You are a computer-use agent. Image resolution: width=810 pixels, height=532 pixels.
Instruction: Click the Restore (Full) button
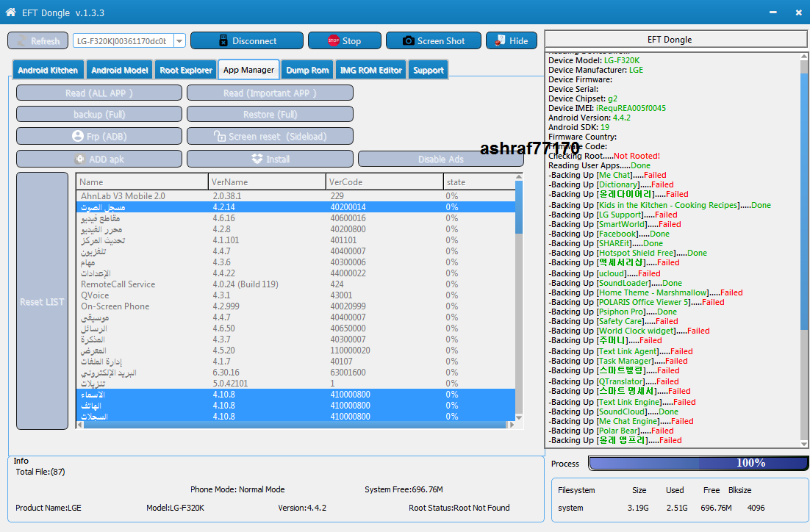point(270,114)
